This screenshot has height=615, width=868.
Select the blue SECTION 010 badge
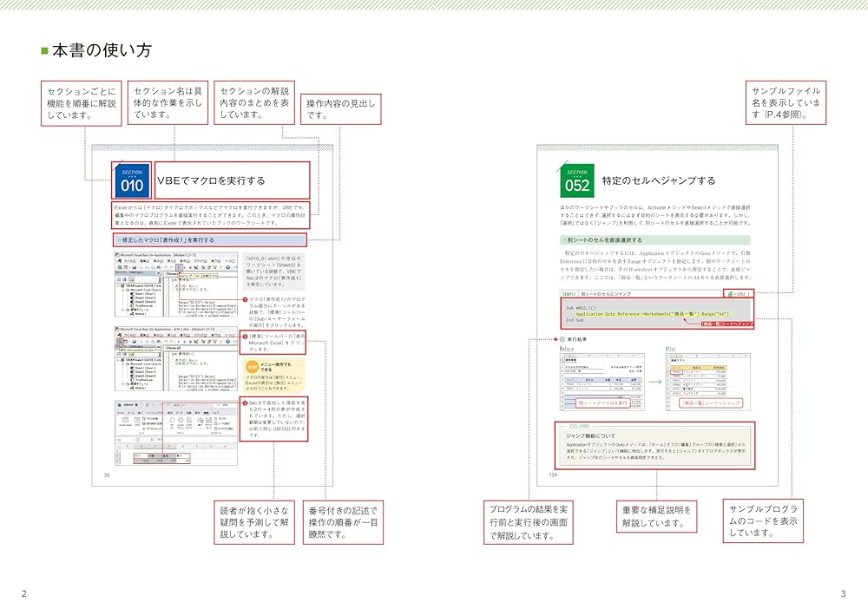click(132, 180)
